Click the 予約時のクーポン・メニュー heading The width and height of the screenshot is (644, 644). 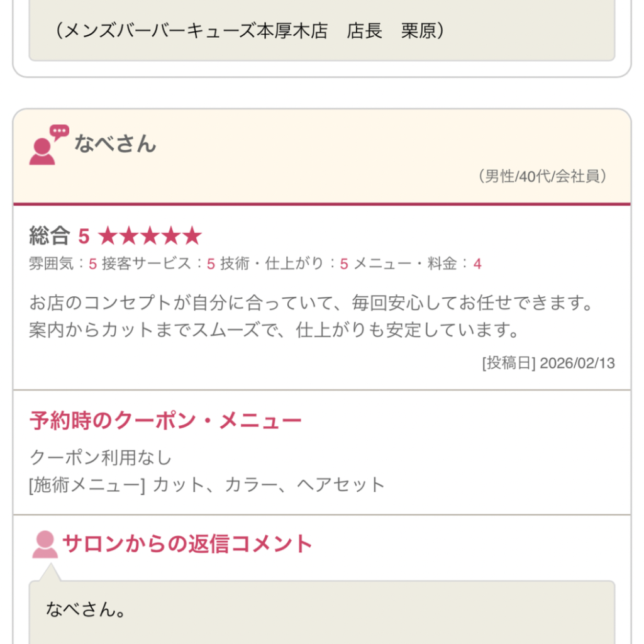coord(166,421)
